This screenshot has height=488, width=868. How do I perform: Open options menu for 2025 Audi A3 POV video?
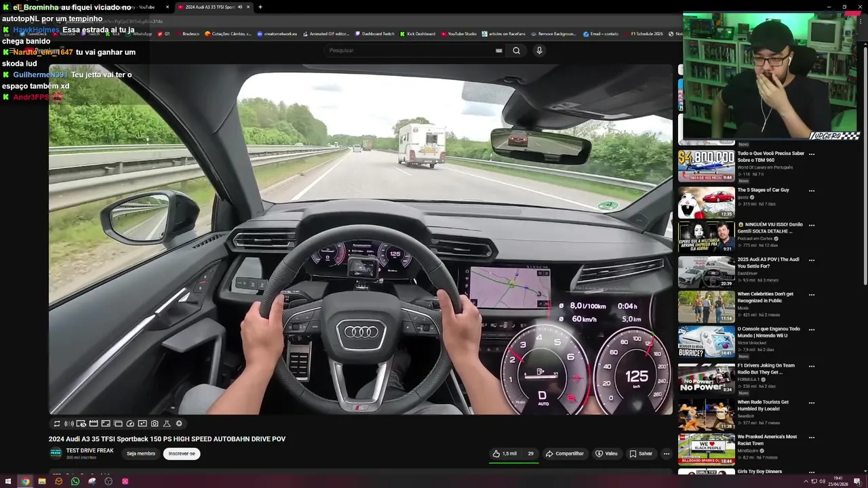click(811, 260)
